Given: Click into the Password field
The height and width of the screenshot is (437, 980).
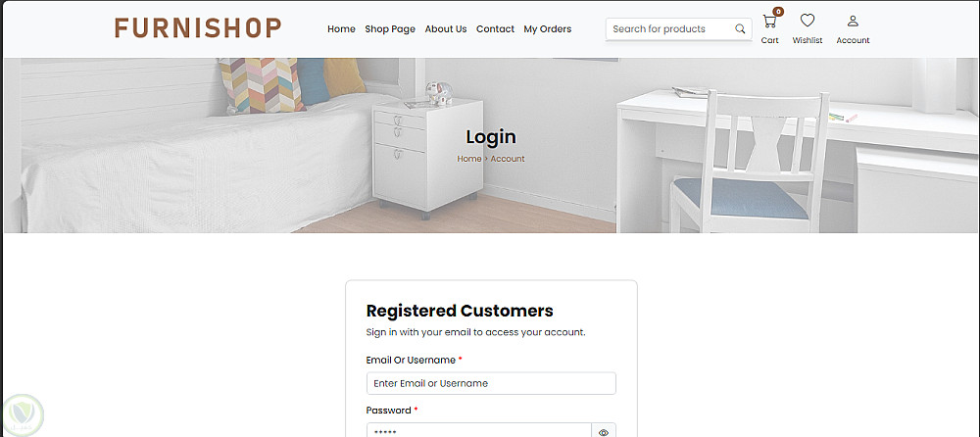Looking at the screenshot, I should coord(479,430).
